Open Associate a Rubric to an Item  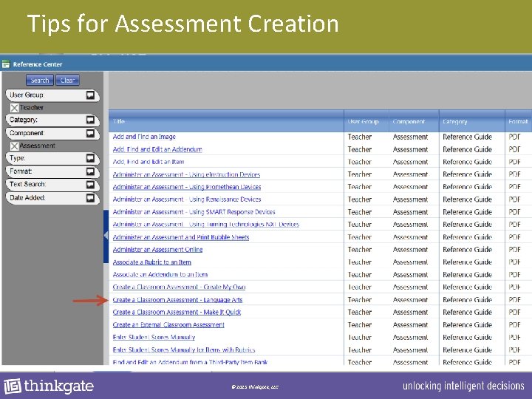(x=152, y=262)
